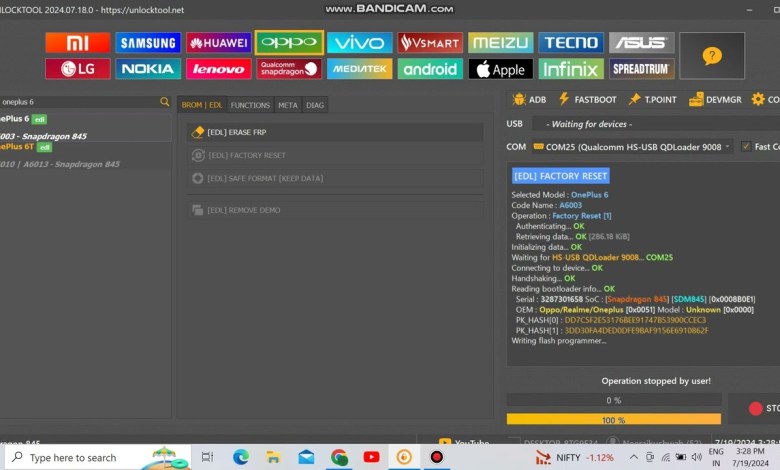Open the DIAG tab
The width and height of the screenshot is (780, 470).
point(314,105)
